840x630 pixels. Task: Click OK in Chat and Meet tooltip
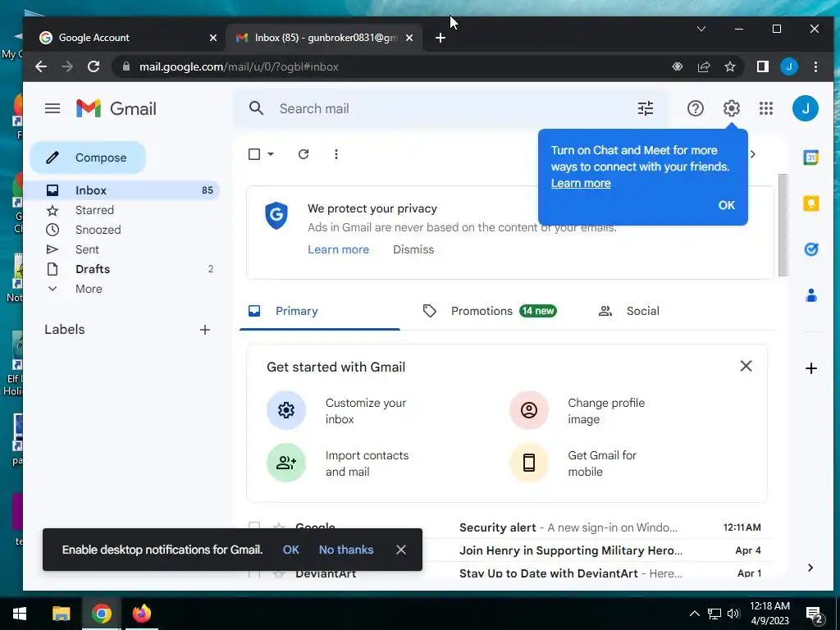[727, 205]
